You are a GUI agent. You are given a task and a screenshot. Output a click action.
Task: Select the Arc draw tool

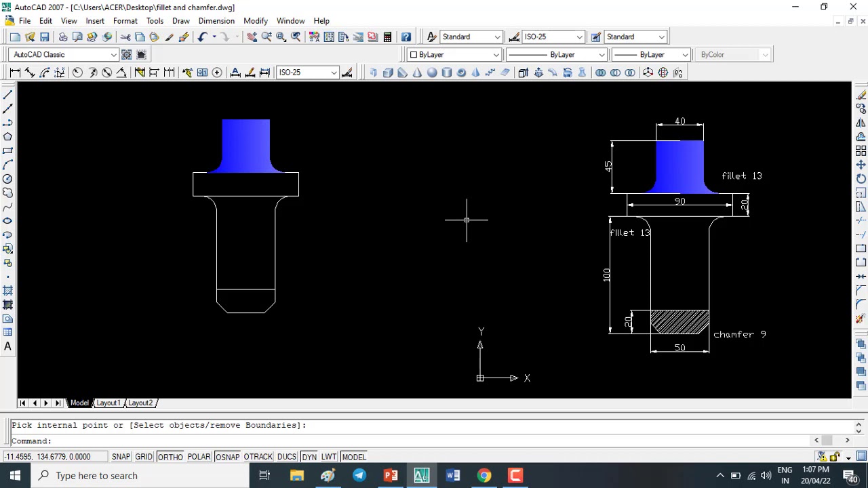click(x=7, y=165)
